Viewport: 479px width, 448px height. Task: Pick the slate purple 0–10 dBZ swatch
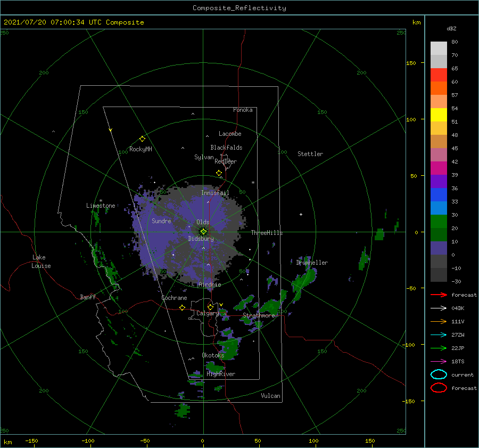point(439,248)
